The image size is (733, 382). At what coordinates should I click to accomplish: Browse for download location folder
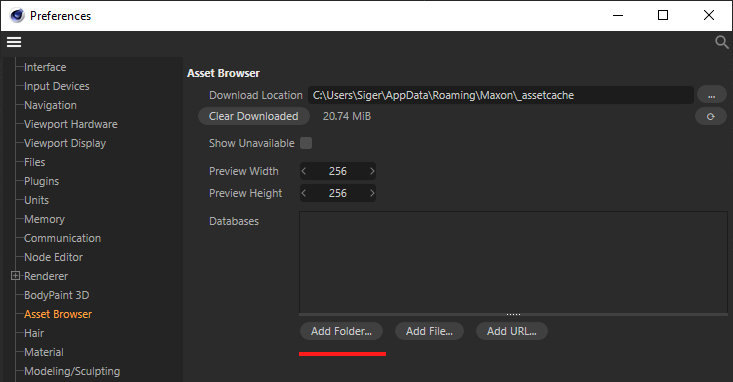point(711,95)
